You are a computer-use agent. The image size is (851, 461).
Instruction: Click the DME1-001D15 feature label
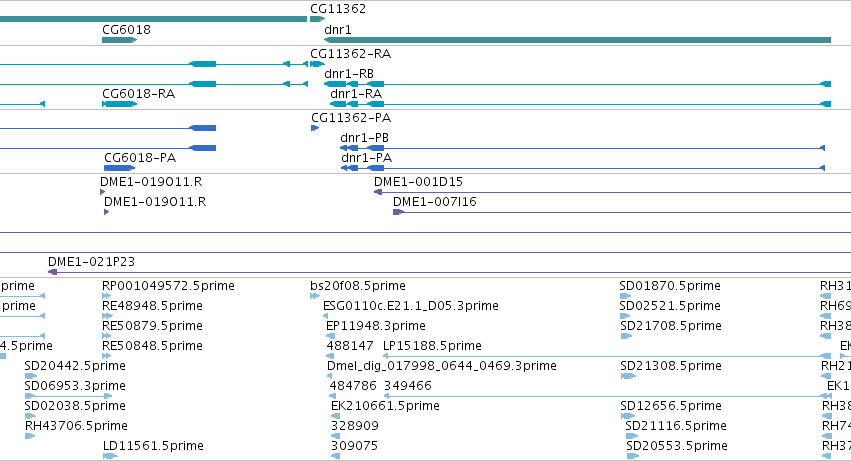point(418,181)
